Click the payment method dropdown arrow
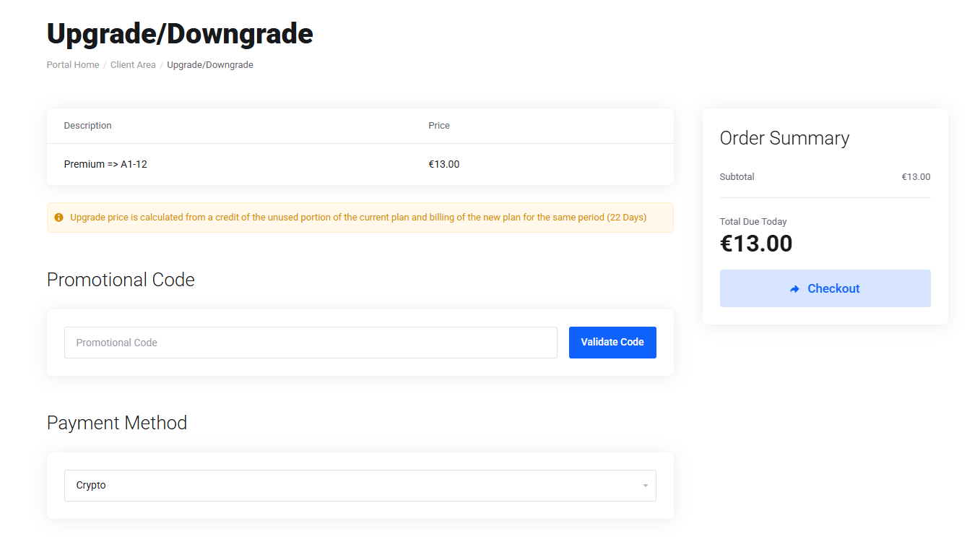Image resolution: width=980 pixels, height=537 pixels. pyautogui.click(x=645, y=486)
